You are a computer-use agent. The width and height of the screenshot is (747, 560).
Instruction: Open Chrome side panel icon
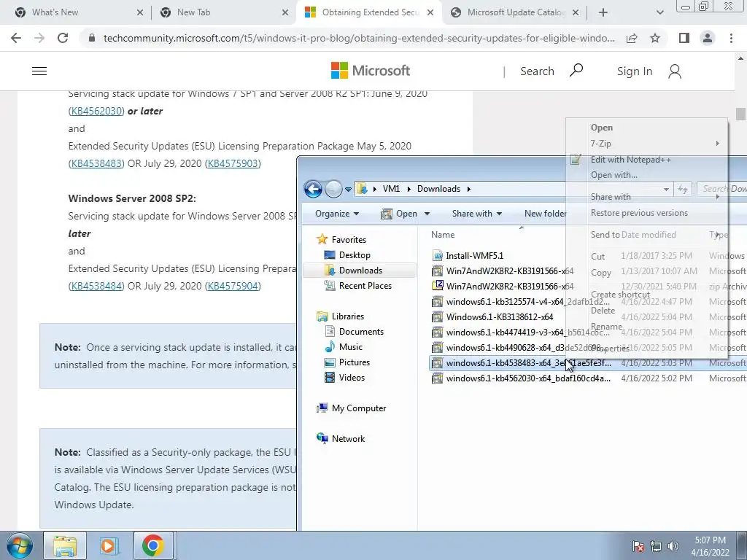684,38
